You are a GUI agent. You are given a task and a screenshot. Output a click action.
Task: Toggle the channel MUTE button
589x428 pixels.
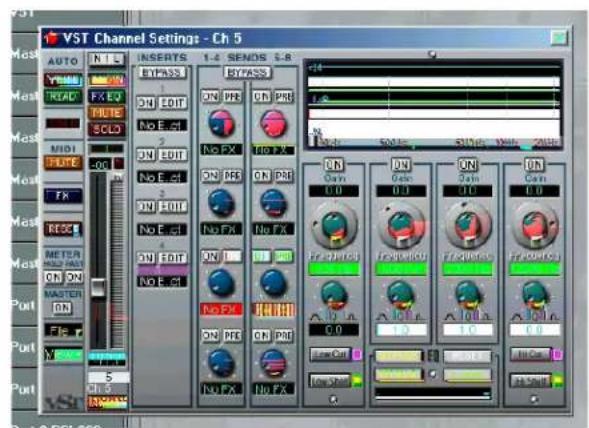point(107,113)
